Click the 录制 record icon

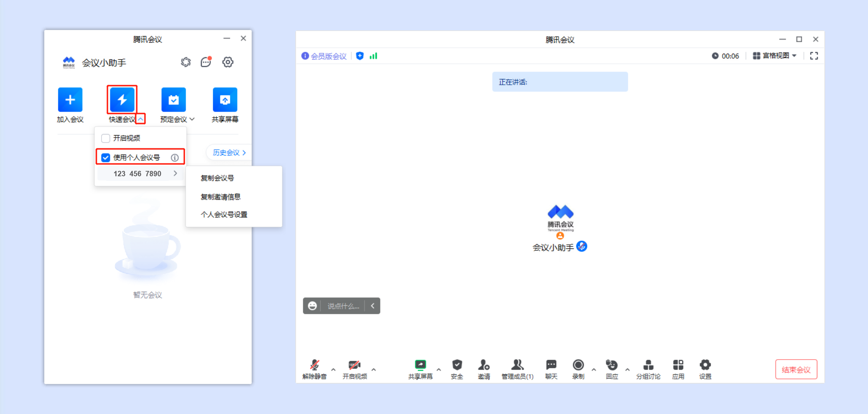(x=578, y=365)
